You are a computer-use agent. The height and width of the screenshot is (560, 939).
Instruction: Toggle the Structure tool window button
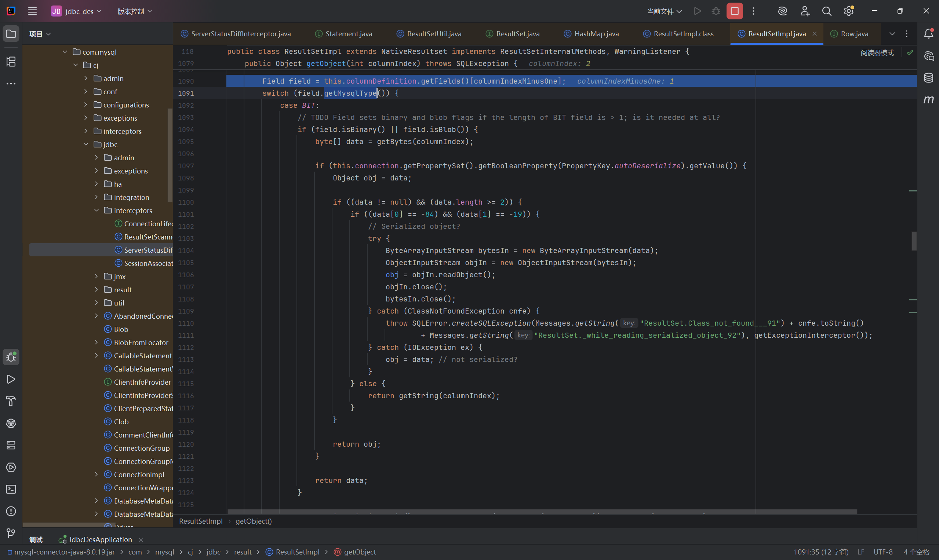pyautogui.click(x=11, y=62)
